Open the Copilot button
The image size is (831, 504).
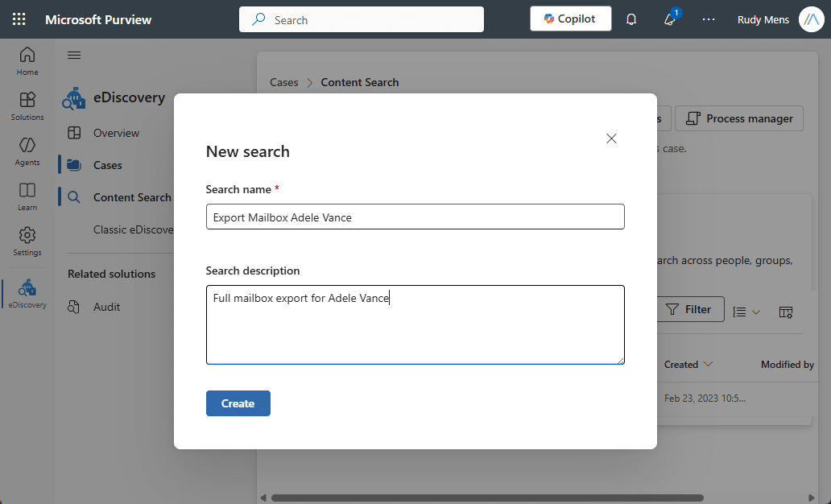click(x=570, y=19)
